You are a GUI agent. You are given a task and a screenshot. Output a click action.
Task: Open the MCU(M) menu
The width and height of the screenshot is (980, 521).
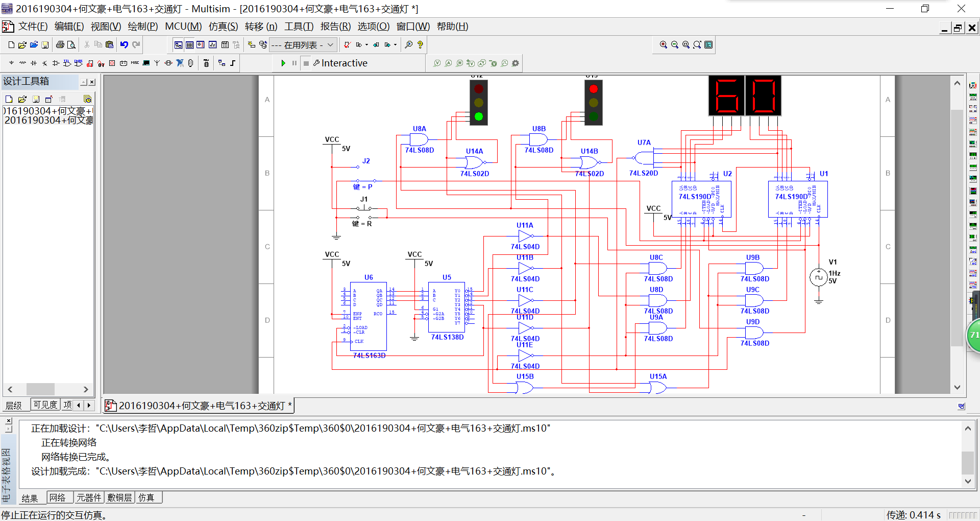pyautogui.click(x=183, y=27)
